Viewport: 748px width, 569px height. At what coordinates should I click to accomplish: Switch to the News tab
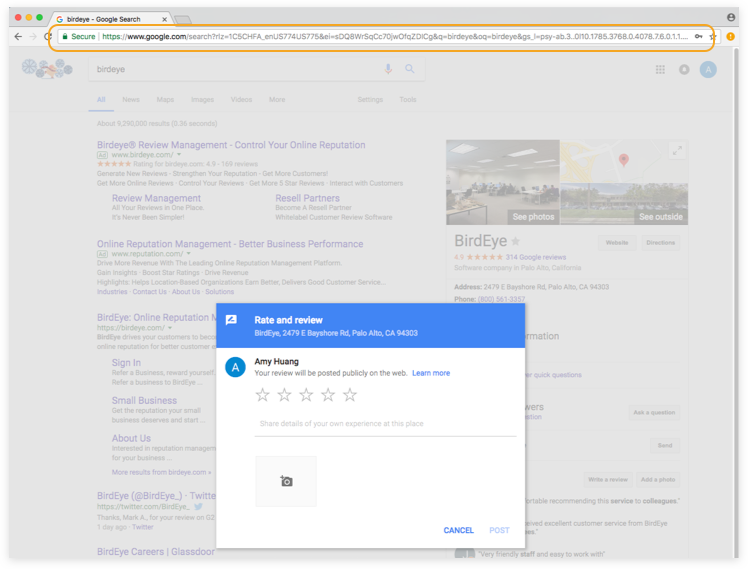tap(131, 100)
